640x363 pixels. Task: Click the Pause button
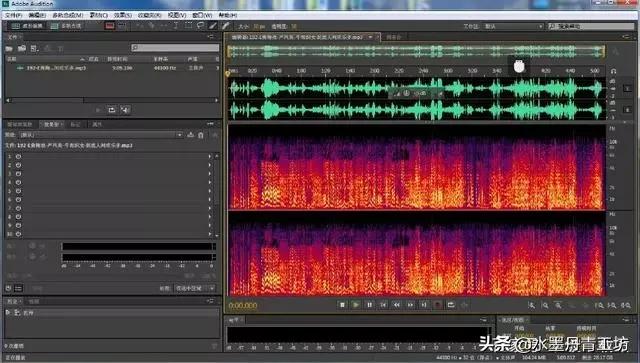[369, 305]
